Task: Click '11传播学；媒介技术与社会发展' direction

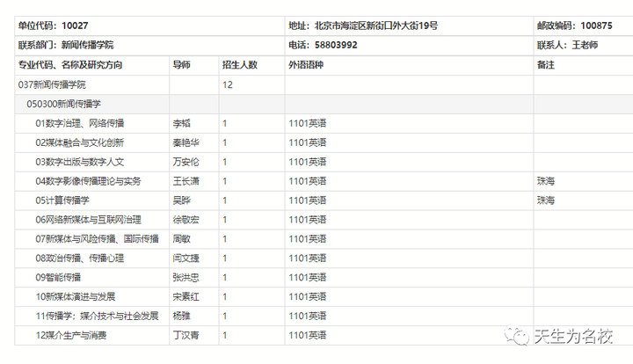Action: (x=97, y=316)
